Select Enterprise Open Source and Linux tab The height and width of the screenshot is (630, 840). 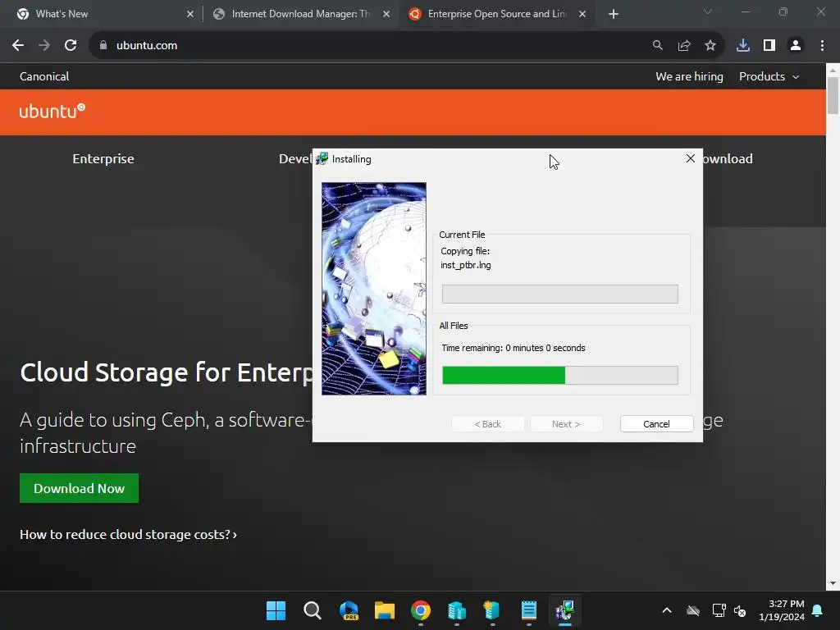click(495, 14)
